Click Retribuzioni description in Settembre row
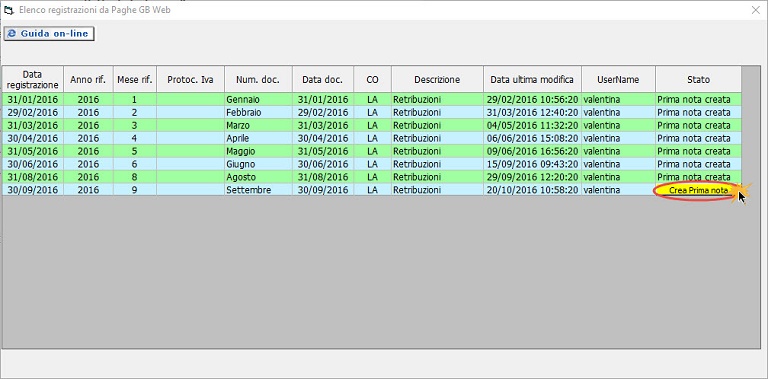 [437, 190]
